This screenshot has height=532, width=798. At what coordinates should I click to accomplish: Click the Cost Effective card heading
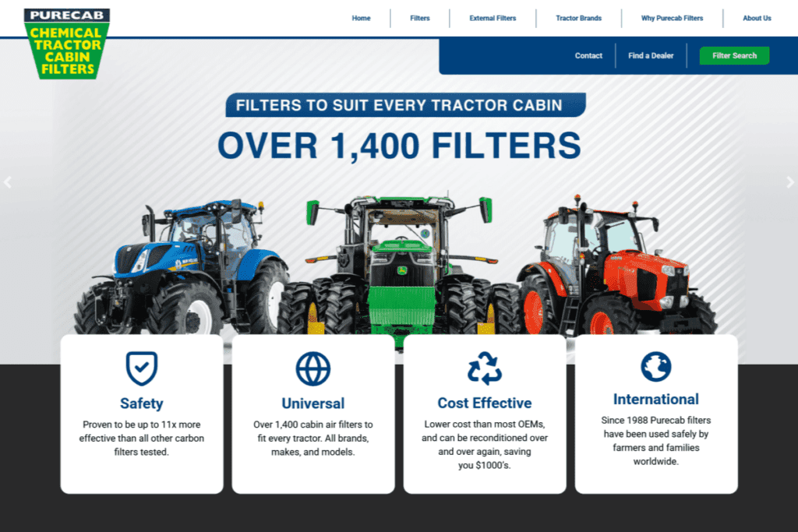[x=485, y=403]
